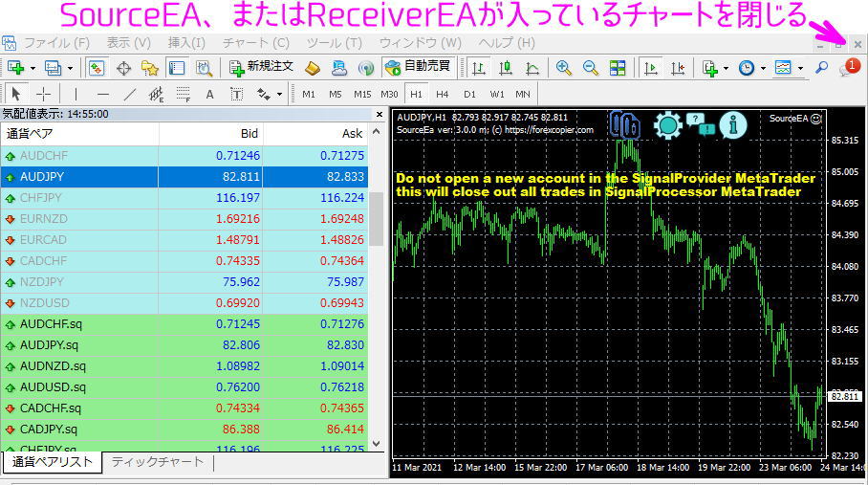
Task: Open the new chart dropdown arrow
Action: click(x=33, y=68)
